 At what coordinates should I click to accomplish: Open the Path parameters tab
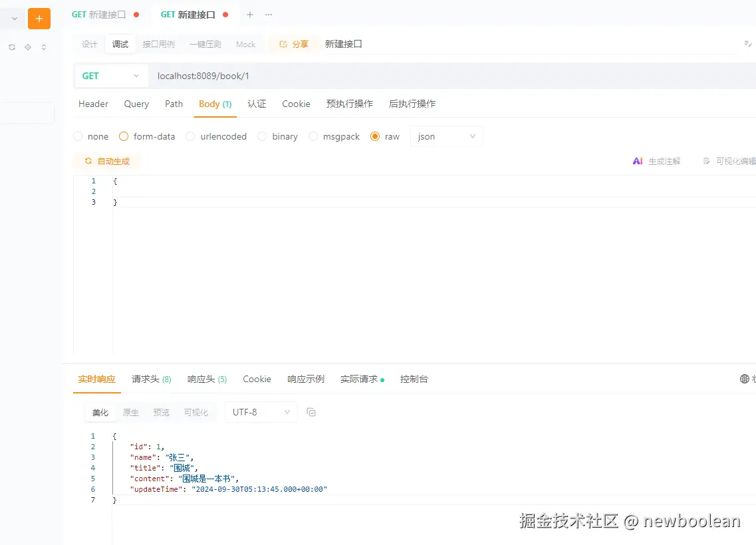pos(174,104)
